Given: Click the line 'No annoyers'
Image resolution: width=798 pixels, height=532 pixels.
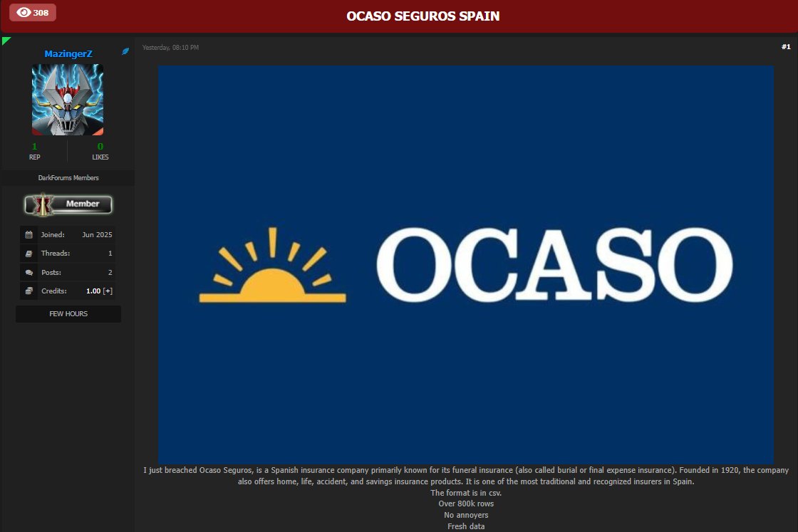Looking at the screenshot, I should pyautogui.click(x=466, y=515).
